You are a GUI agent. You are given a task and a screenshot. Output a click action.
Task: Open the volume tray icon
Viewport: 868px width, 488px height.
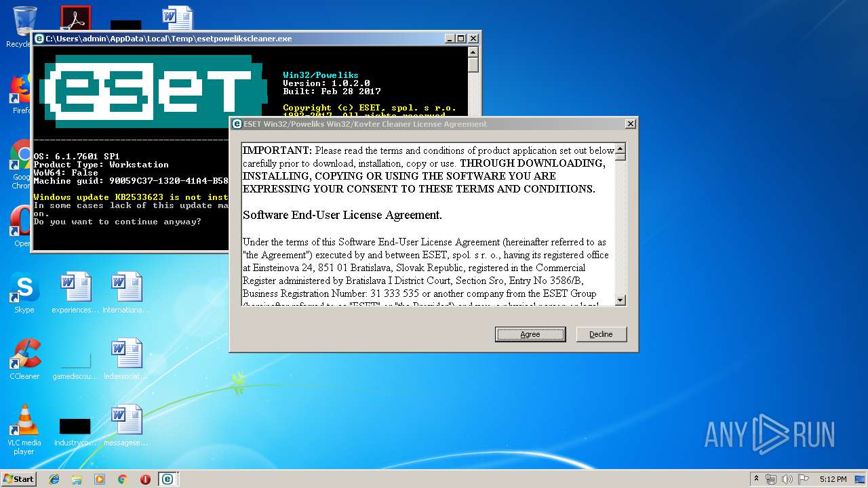[787, 479]
